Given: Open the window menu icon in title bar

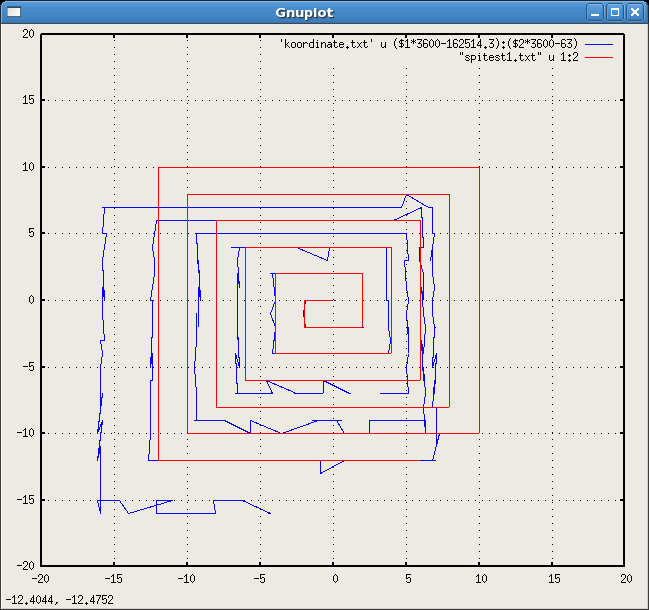Looking at the screenshot, I should pos(14,12).
